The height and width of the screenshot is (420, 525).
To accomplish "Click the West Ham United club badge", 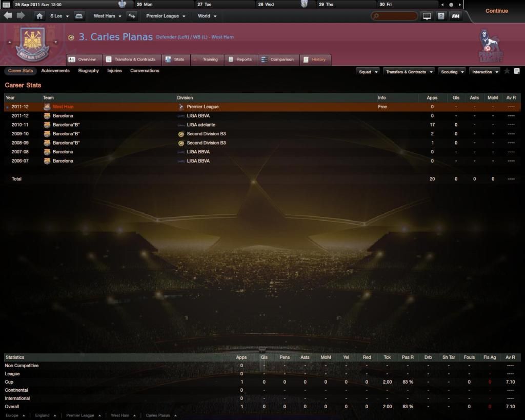I will 32,44.
